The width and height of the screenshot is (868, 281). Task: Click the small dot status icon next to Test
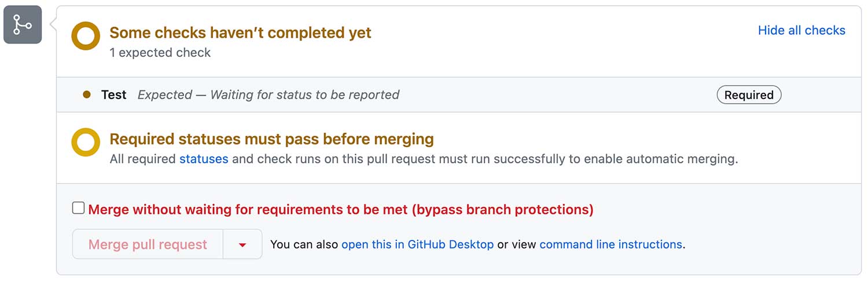87,94
